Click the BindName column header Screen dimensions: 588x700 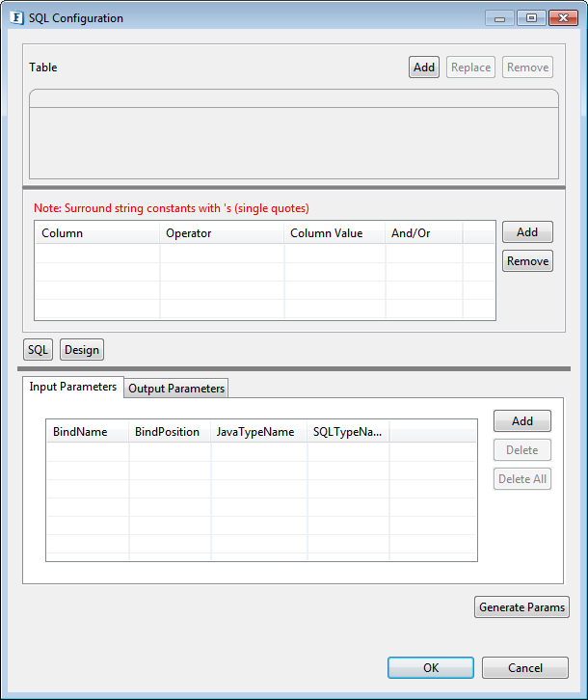point(88,432)
